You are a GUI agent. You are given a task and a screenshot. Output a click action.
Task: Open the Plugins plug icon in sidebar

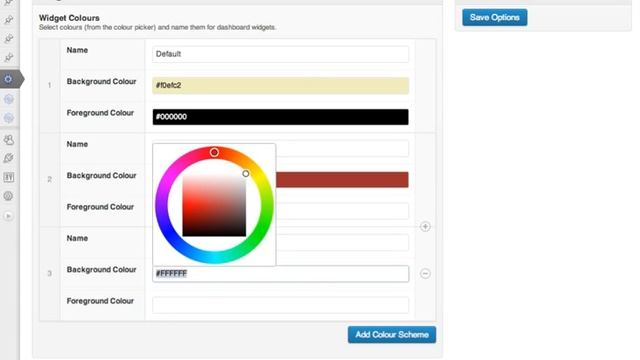point(9,158)
